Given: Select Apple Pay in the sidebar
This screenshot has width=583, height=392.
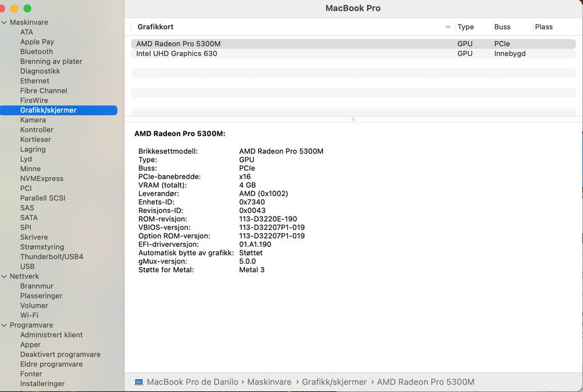Looking at the screenshot, I should click(37, 42).
